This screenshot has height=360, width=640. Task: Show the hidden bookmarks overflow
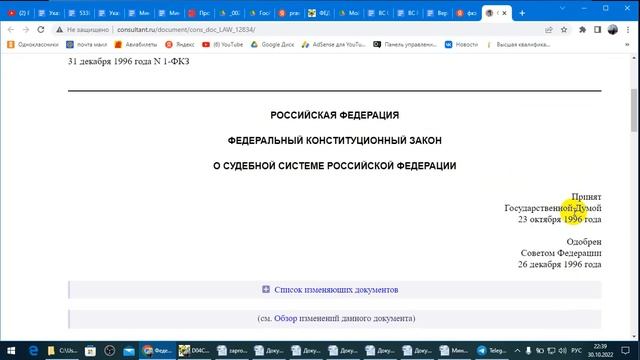pyautogui.click(x=627, y=44)
